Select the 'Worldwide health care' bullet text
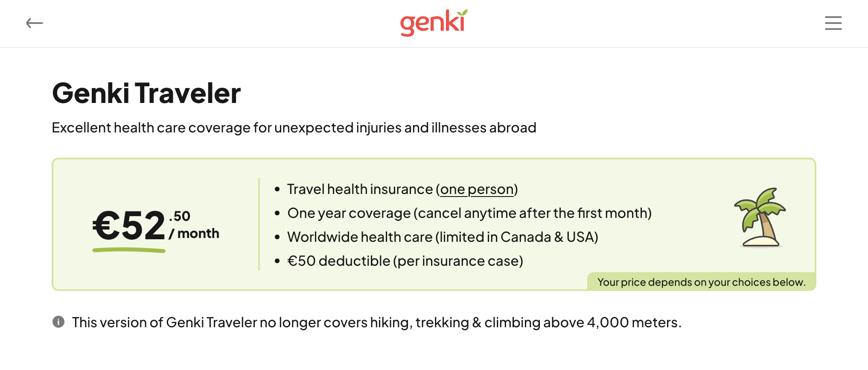Screen dimensions: 868x370 [x=443, y=236]
